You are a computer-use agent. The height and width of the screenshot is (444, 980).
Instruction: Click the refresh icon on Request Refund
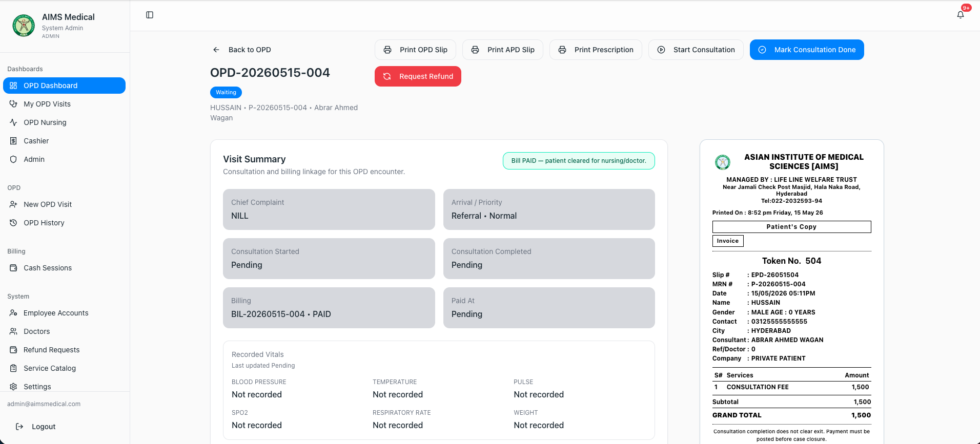coord(387,76)
